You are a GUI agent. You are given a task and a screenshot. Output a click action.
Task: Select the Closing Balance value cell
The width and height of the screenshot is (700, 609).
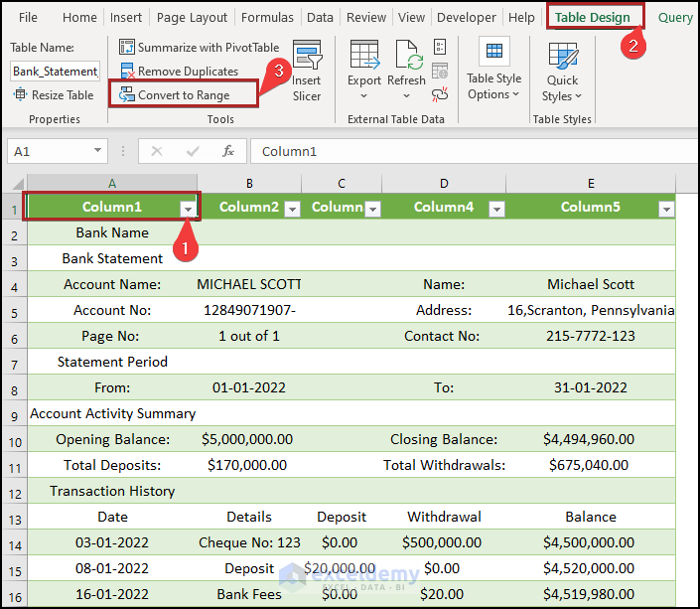click(x=590, y=439)
